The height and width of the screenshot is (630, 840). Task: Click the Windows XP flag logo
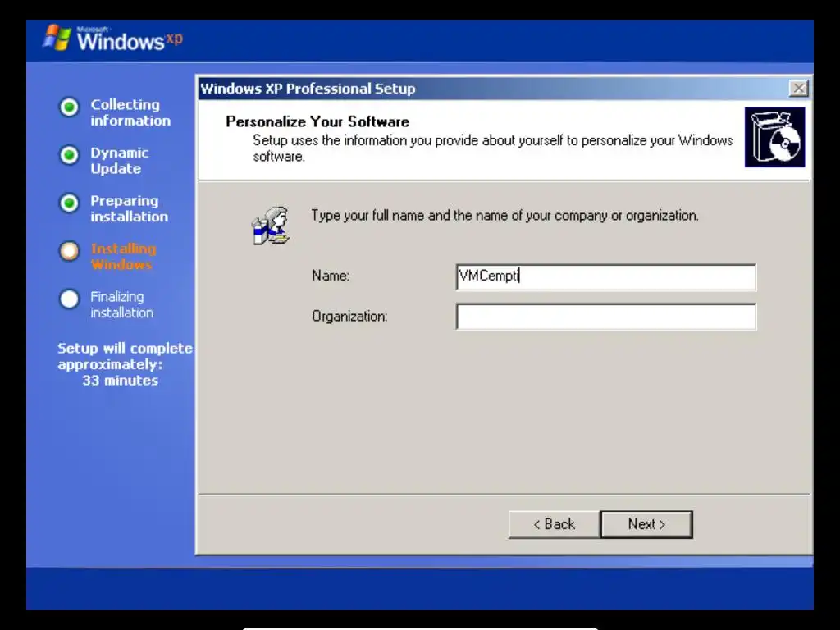click(57, 38)
